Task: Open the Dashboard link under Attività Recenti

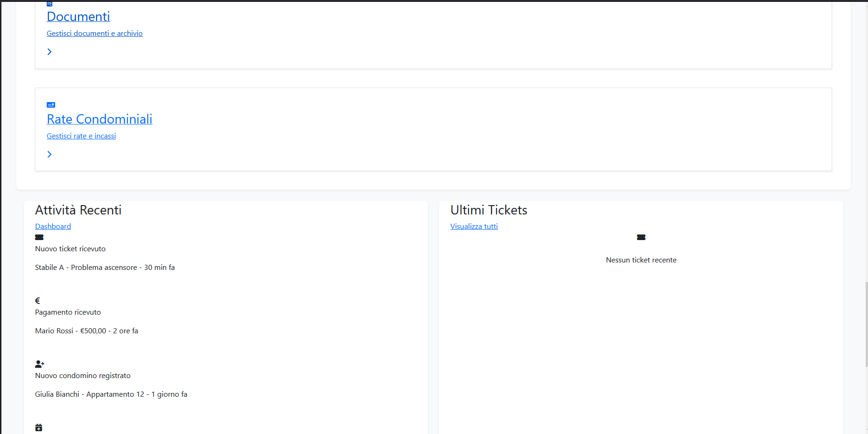Action: point(53,227)
